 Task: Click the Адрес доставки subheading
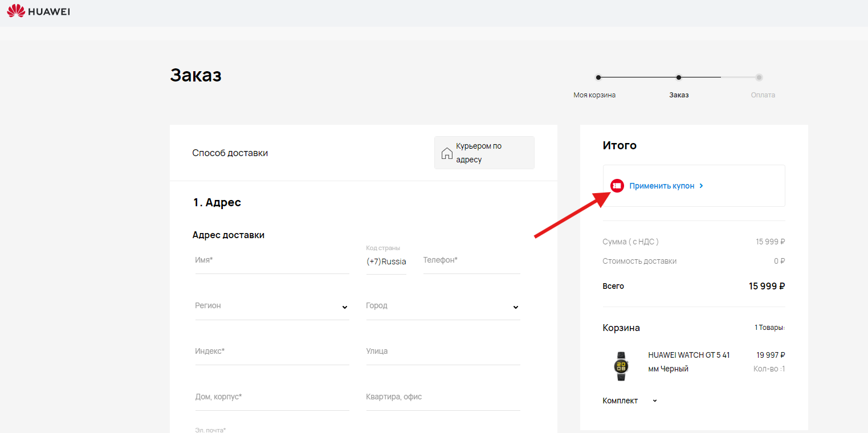(228, 235)
